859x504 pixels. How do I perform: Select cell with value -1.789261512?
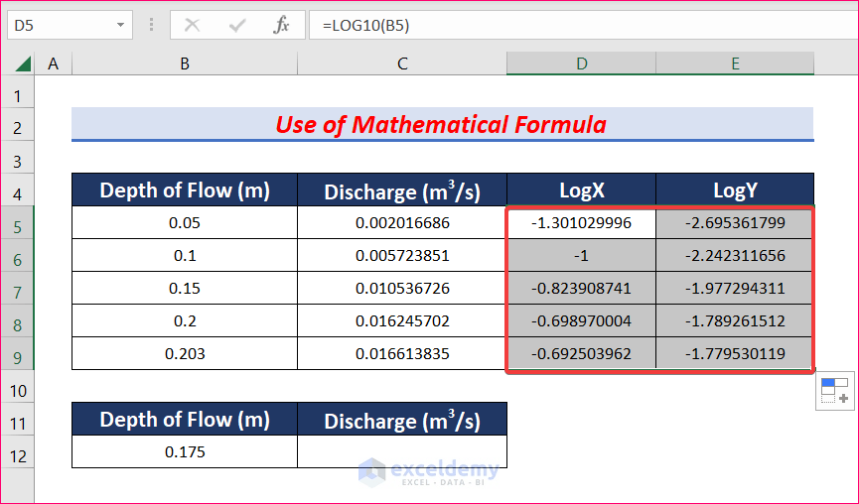(x=735, y=320)
